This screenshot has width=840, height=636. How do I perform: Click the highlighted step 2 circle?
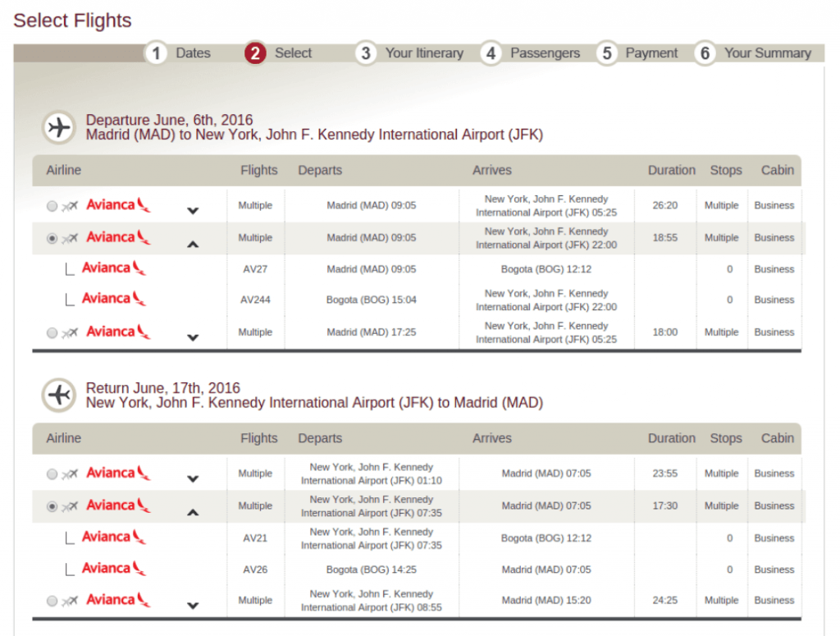[x=256, y=53]
